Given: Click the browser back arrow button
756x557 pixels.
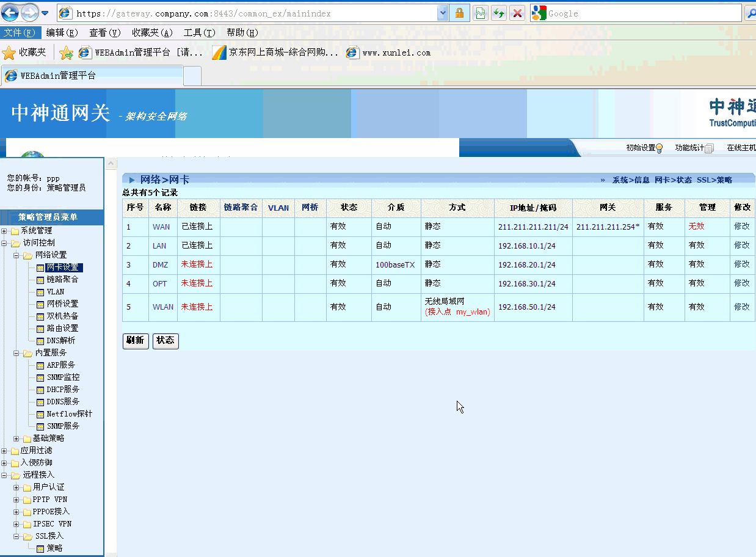Looking at the screenshot, I should 10,12.
